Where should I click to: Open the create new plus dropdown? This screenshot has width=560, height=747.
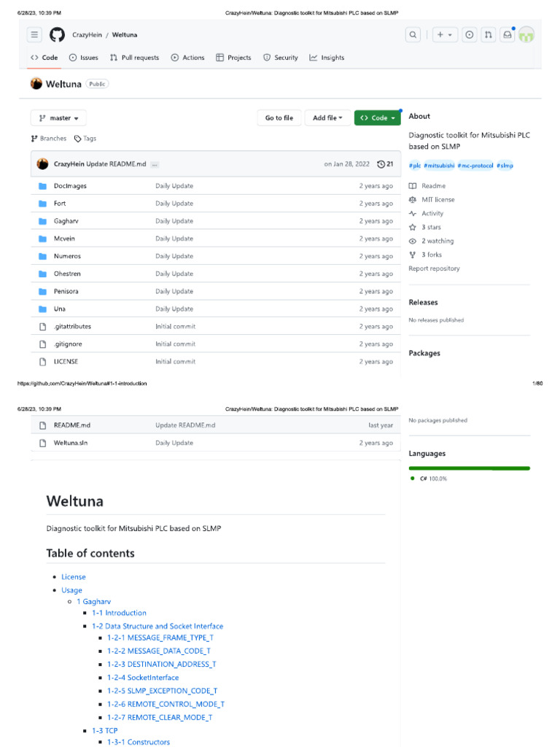443,35
